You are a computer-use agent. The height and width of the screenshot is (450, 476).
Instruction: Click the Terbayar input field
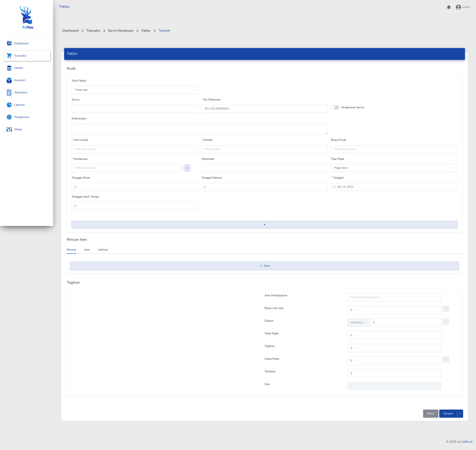coord(394,373)
